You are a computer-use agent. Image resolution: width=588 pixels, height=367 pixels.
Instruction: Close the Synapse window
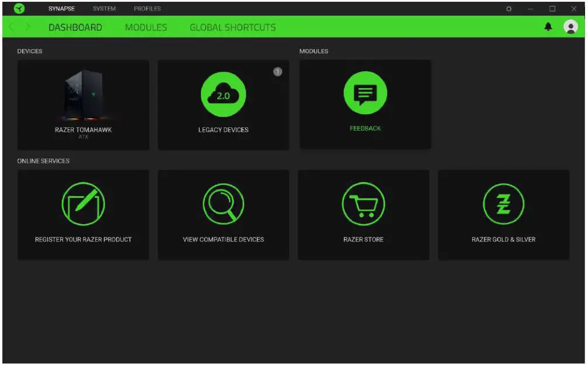[x=574, y=9]
